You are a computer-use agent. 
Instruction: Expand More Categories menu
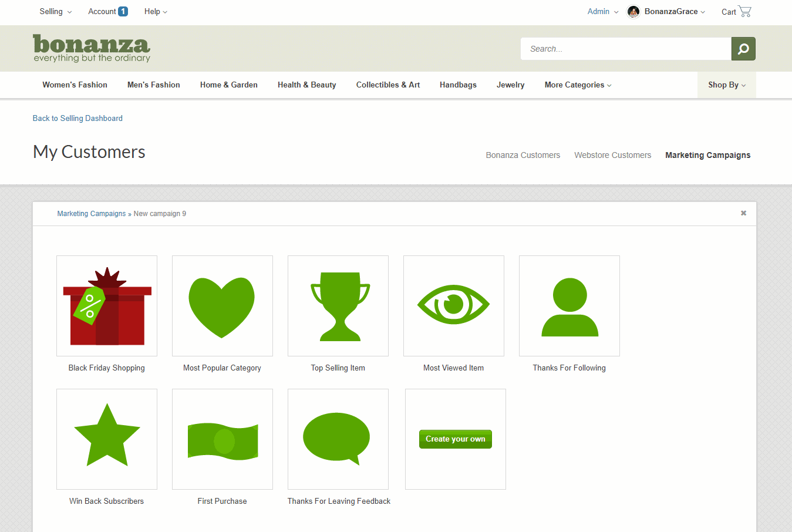578,85
